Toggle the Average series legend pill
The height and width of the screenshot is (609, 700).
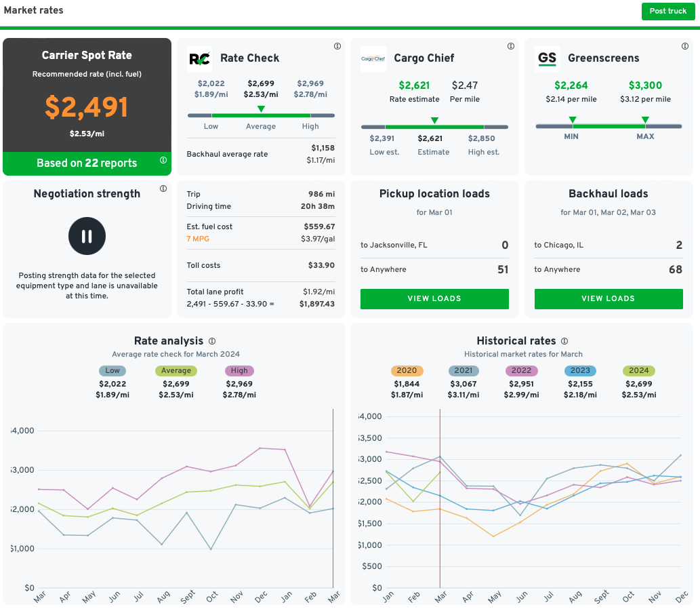[x=176, y=370]
